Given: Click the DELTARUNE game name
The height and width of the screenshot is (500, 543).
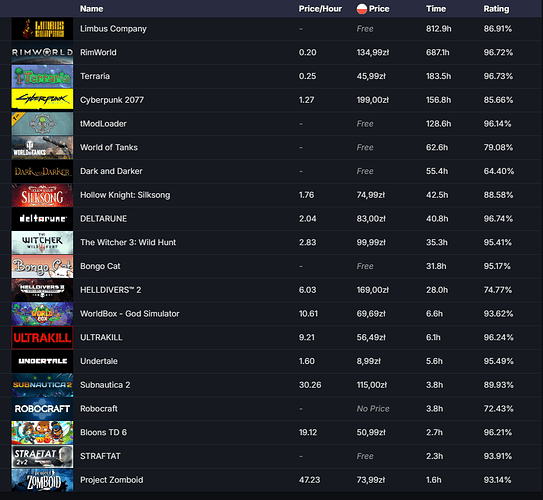Looking at the screenshot, I should [104, 219].
